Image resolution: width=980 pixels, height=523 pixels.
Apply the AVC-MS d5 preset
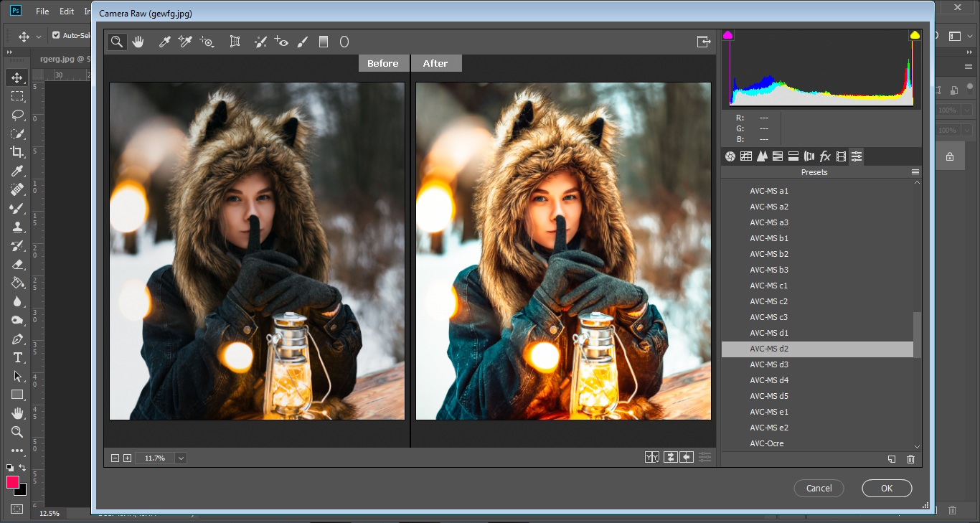point(817,396)
